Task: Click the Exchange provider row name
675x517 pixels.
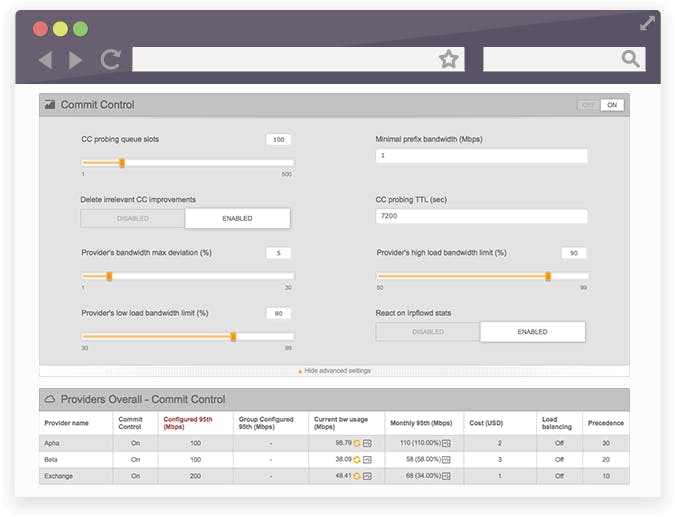Action: [58, 476]
